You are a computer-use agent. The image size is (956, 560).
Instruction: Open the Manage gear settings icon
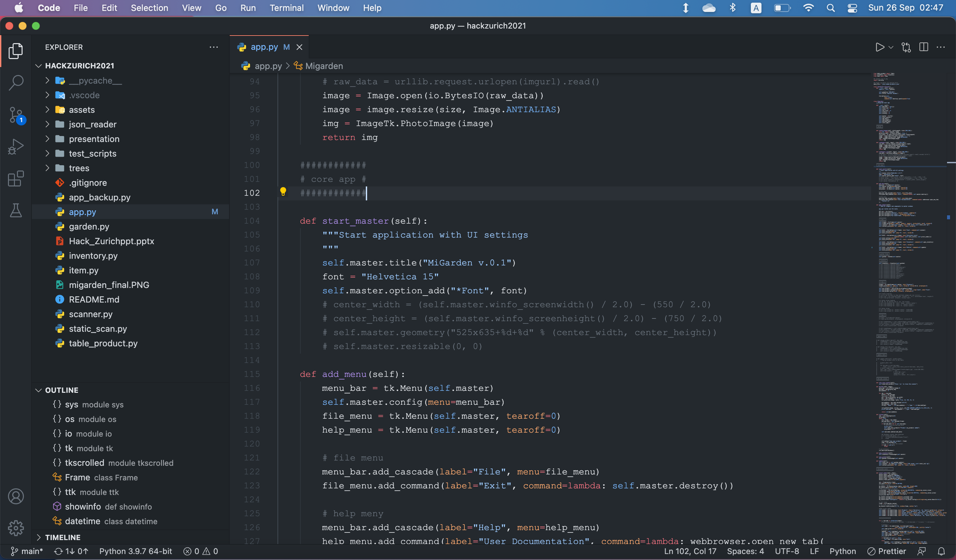[16, 528]
